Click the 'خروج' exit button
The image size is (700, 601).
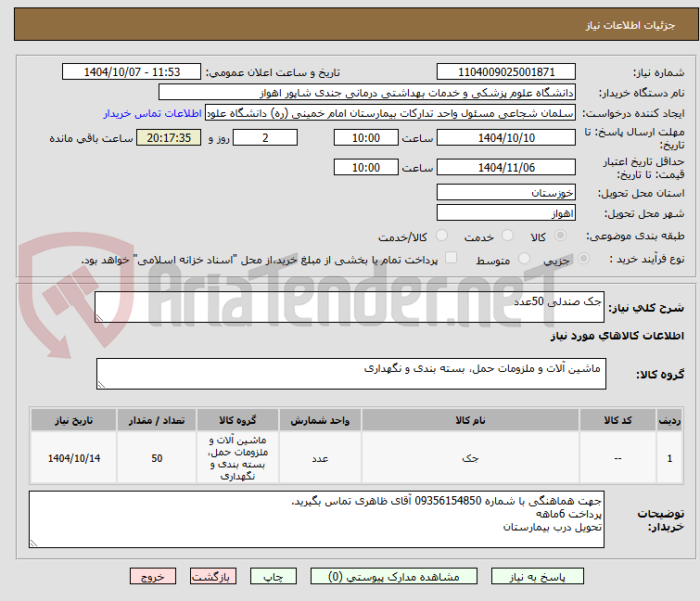point(153,577)
